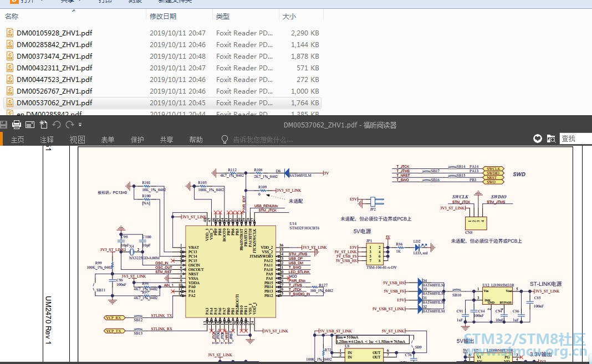Redo the last undone action

coord(69,125)
